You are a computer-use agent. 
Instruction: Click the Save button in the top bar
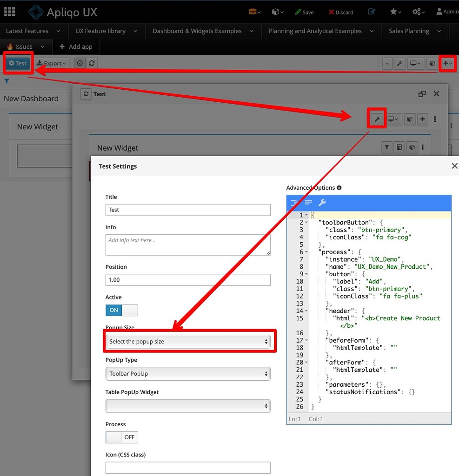(x=305, y=12)
